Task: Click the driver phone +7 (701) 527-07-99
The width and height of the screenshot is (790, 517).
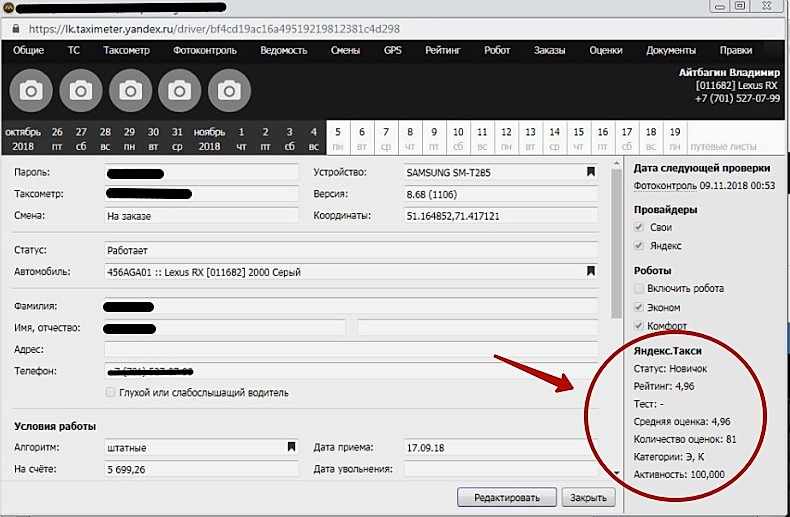Action: coord(737,98)
